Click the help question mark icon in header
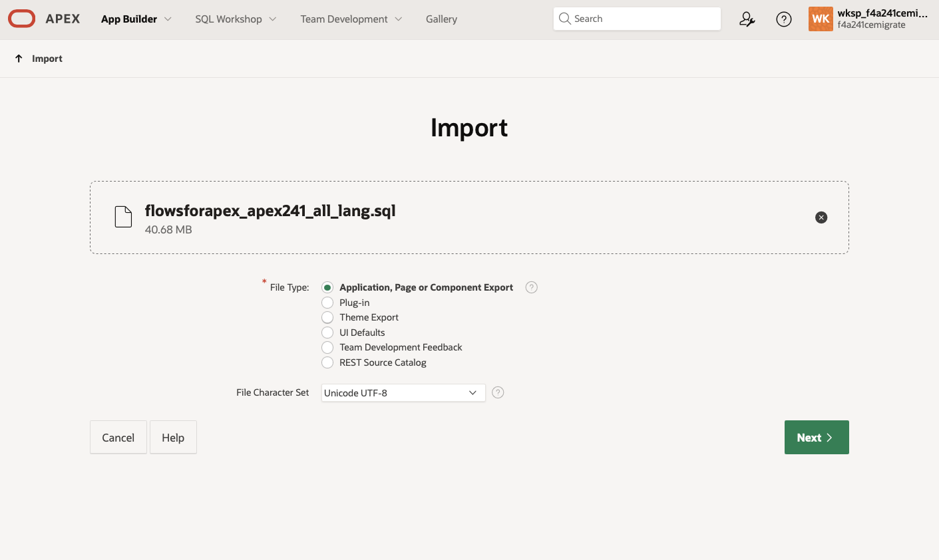 point(783,19)
